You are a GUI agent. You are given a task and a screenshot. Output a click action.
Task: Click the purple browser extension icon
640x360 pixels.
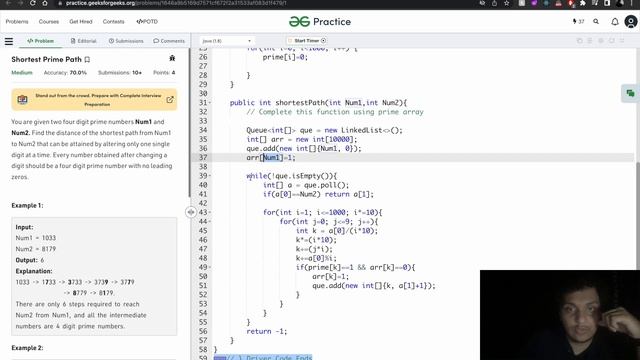(534, 3)
